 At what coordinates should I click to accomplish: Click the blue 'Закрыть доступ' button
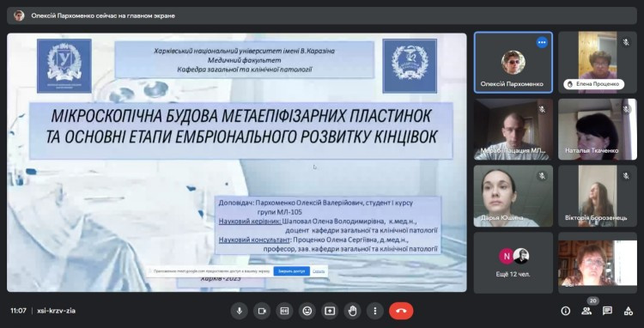coord(292,271)
